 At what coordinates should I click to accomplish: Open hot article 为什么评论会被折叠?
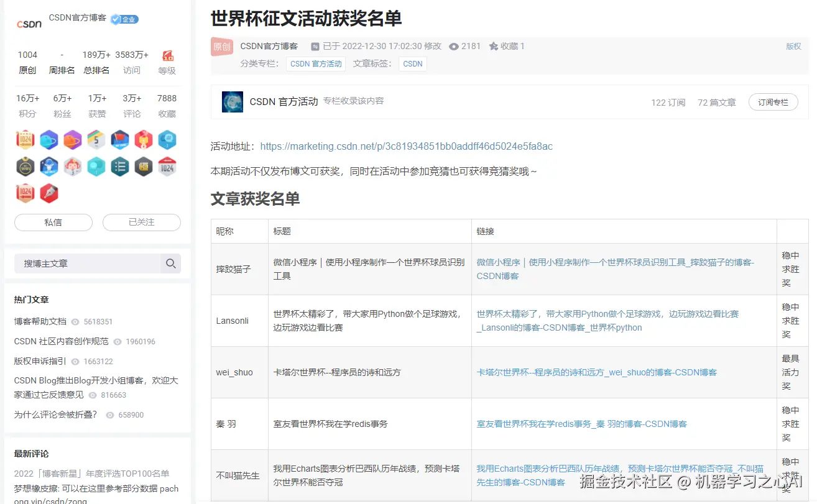pyautogui.click(x=56, y=415)
